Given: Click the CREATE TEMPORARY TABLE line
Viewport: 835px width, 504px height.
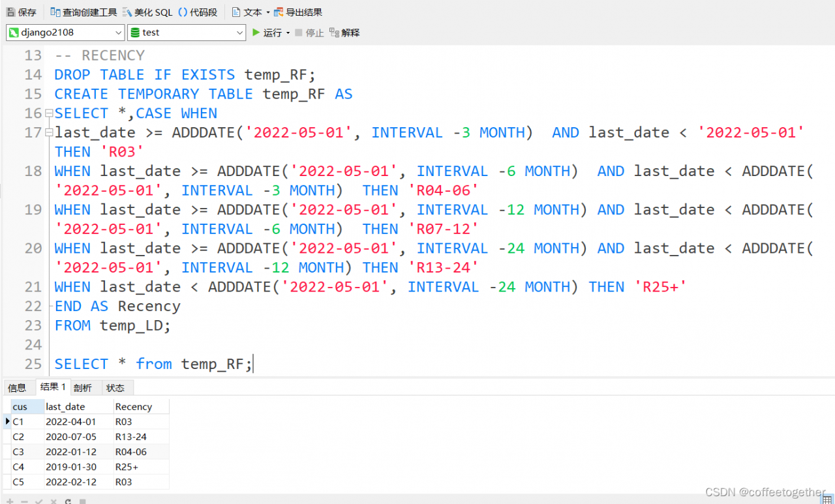Looking at the screenshot, I should [x=203, y=94].
